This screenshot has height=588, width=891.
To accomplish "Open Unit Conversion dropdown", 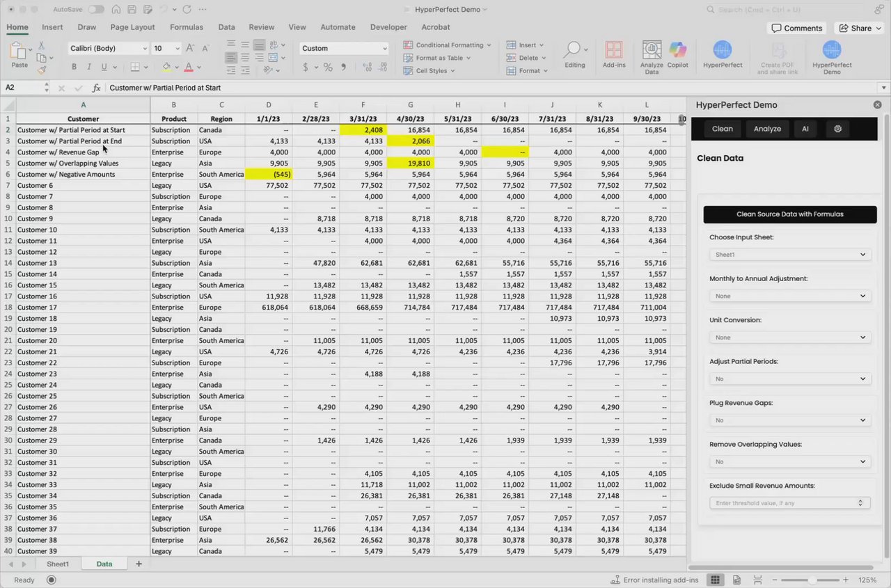I will pyautogui.click(x=790, y=337).
